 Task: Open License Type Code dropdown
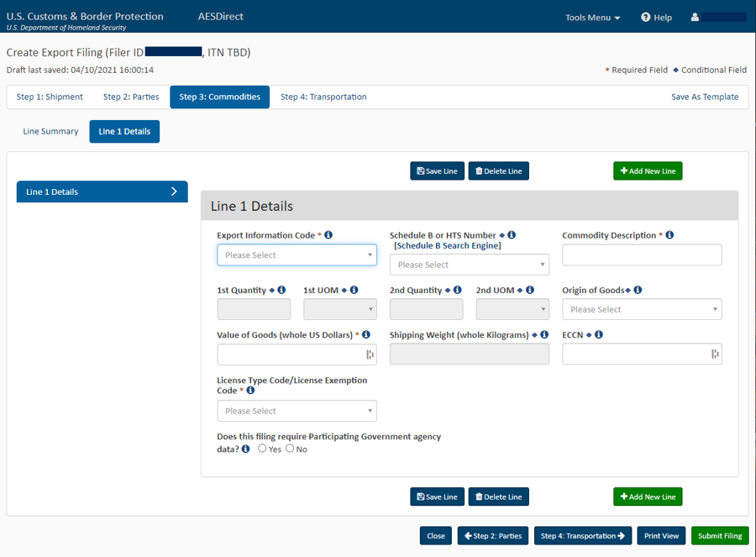coord(297,411)
